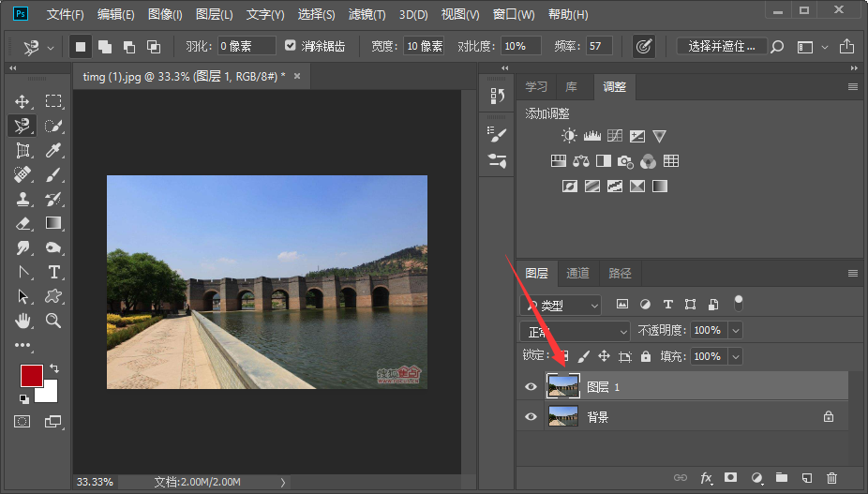This screenshot has height=494, width=868.
Task: Open the 填充 fill slider arrow
Action: point(736,356)
